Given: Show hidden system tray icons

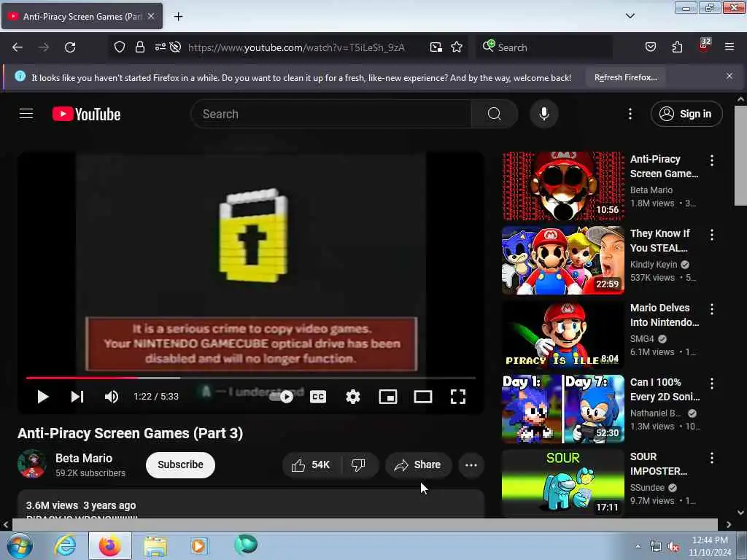Looking at the screenshot, I should click(638, 546).
